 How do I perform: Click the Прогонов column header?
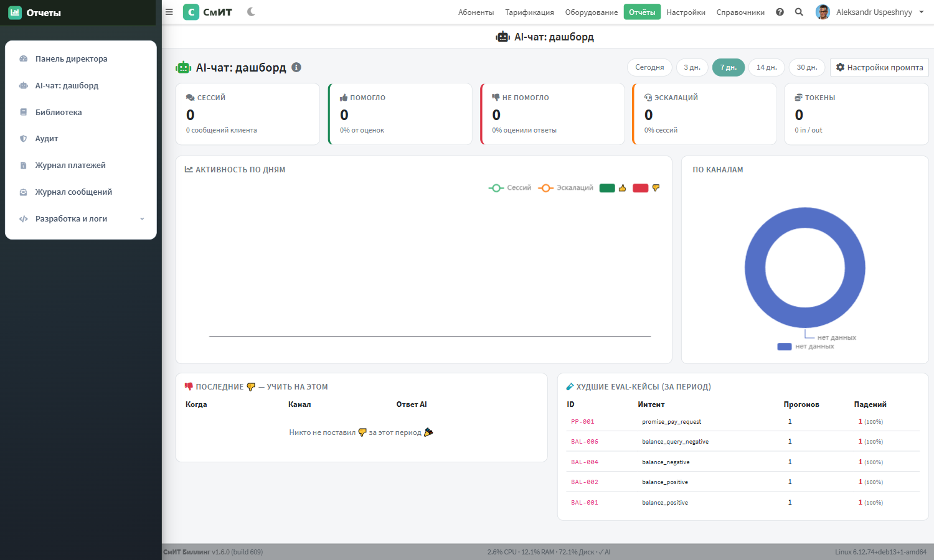pos(801,404)
